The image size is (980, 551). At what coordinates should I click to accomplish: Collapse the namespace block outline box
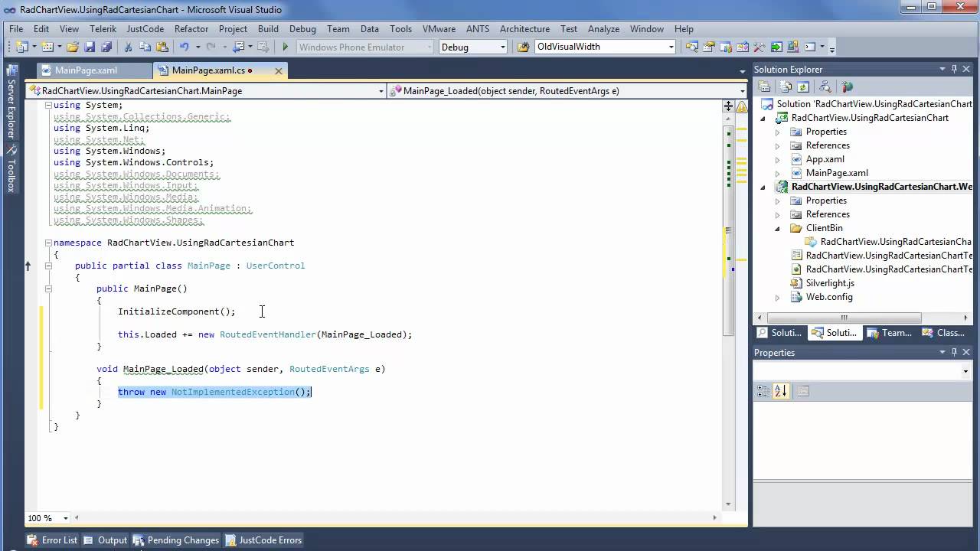pos(48,243)
